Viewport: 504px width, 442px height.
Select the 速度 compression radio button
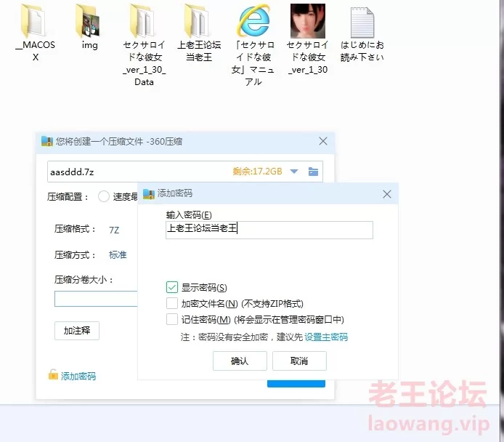[x=103, y=196]
